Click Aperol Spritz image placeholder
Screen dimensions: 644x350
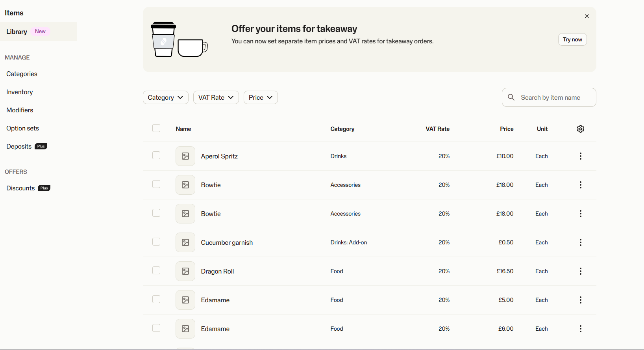pos(185,156)
